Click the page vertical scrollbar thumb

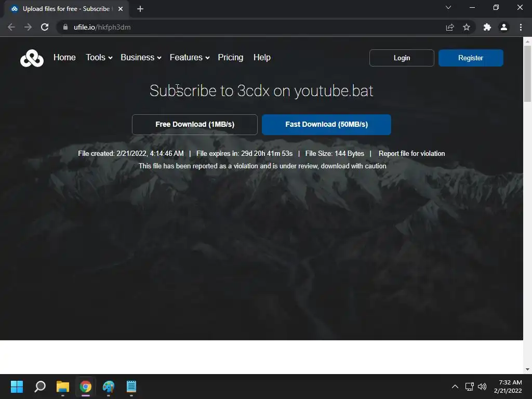527,73
